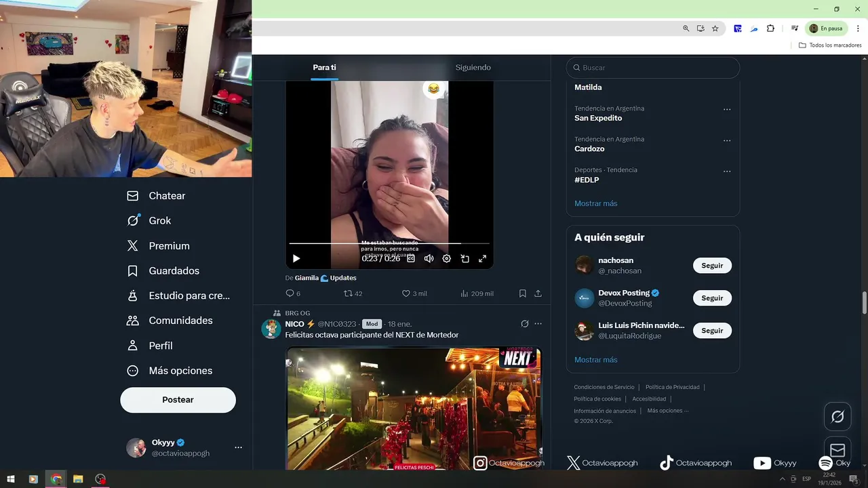Open Chrome from the taskbar
The height and width of the screenshot is (488, 868).
[56, 479]
